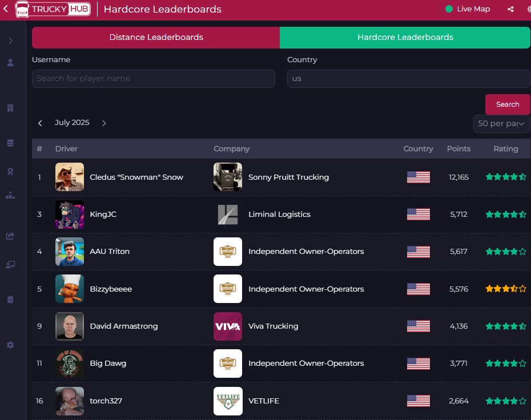Click the back arrow in the header

tap(6, 9)
